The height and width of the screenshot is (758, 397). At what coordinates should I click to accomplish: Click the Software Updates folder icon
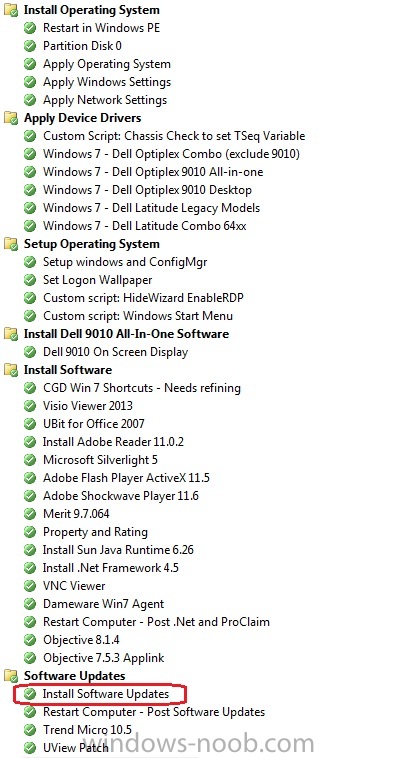[11, 676]
